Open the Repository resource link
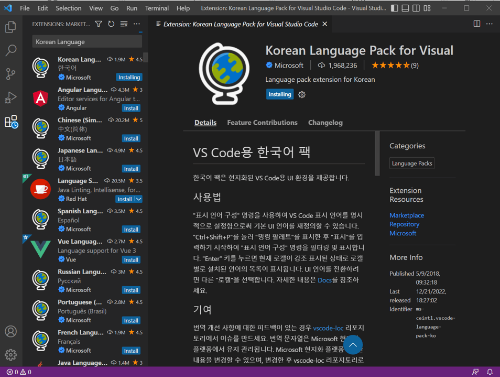The width and height of the screenshot is (500, 377). (x=404, y=224)
